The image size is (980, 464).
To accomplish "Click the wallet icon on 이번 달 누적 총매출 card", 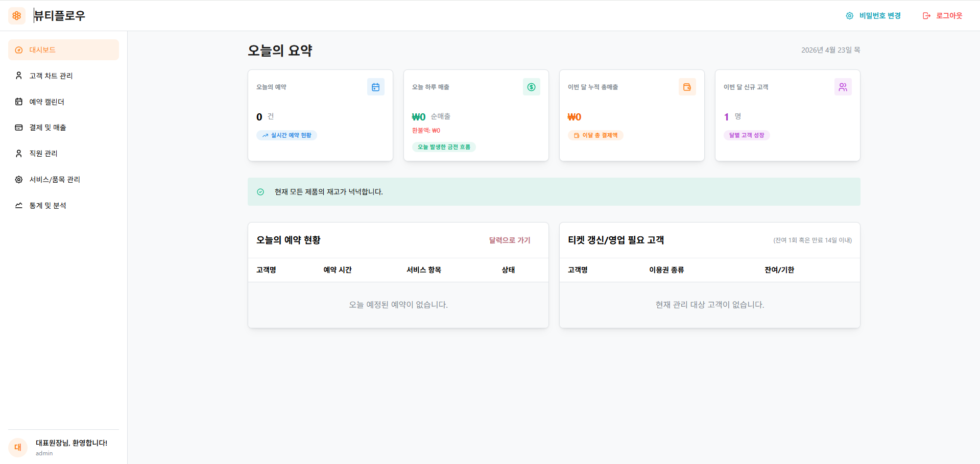I will [x=687, y=87].
